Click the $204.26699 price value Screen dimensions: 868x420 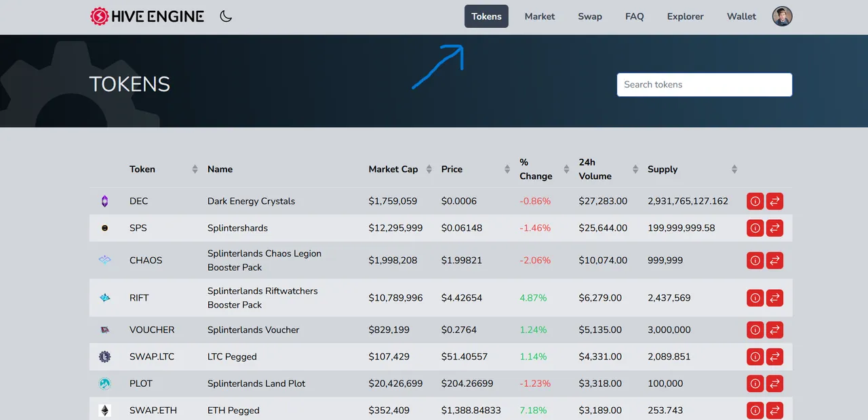click(467, 383)
